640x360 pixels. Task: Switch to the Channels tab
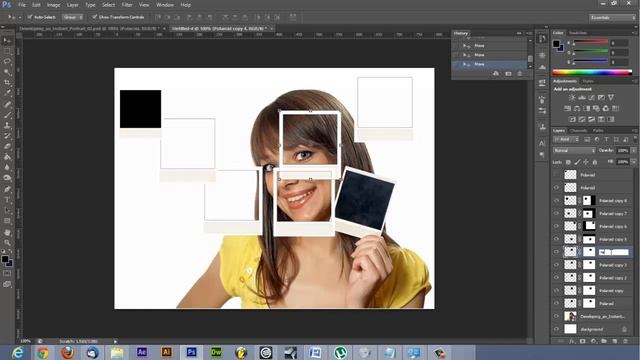(x=578, y=131)
